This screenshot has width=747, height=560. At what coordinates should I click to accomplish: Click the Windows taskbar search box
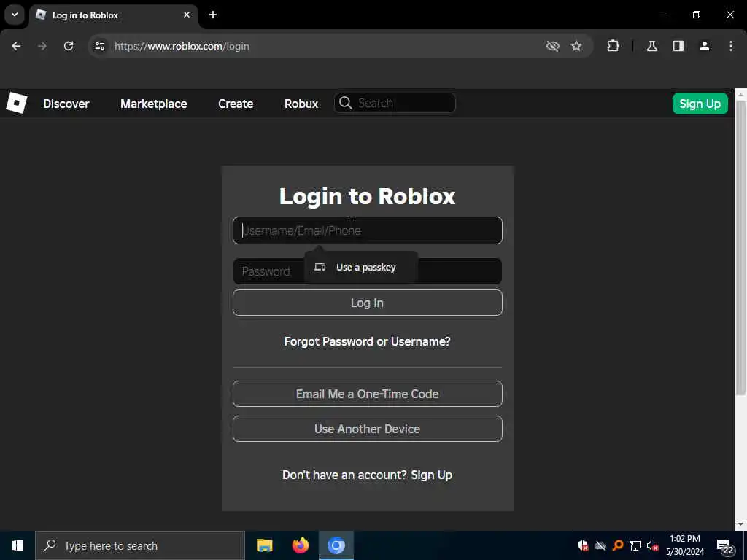pos(140,545)
